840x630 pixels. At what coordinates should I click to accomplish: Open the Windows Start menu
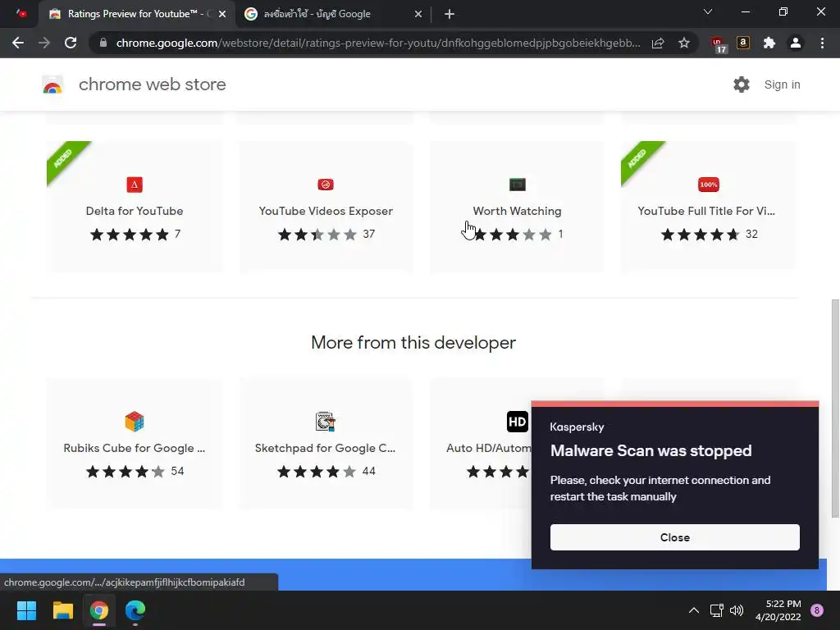tap(26, 610)
